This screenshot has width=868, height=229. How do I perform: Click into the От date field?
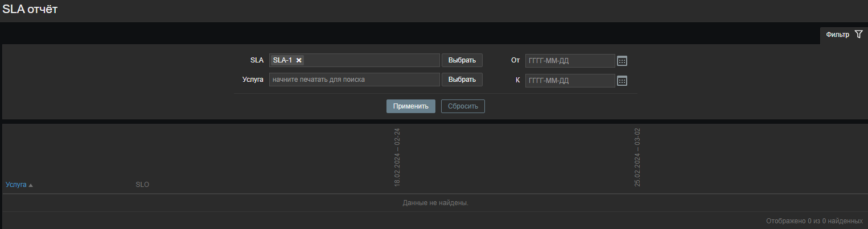(570, 61)
